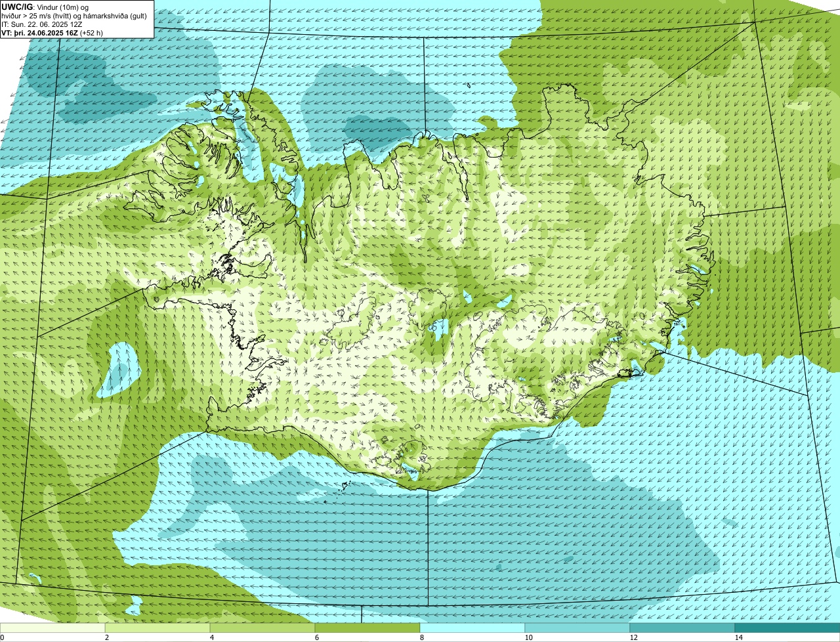This screenshot has width=840, height=642.
Task: Click the '4' label on the wind scale
Action: click(x=211, y=637)
